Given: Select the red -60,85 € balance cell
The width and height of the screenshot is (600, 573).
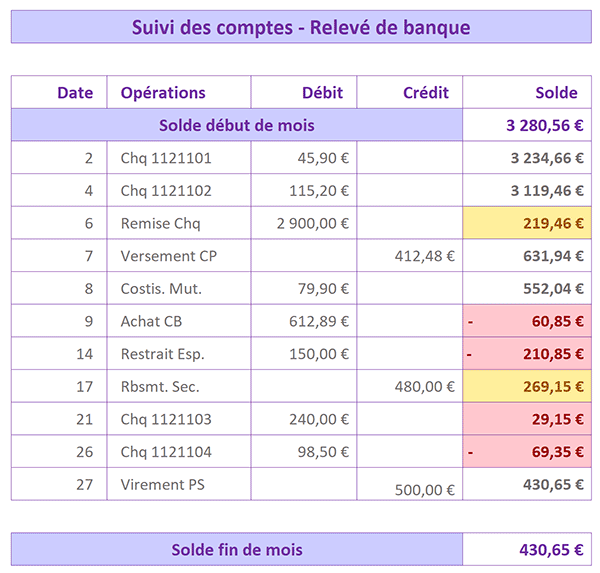Looking at the screenshot, I should click(527, 321).
